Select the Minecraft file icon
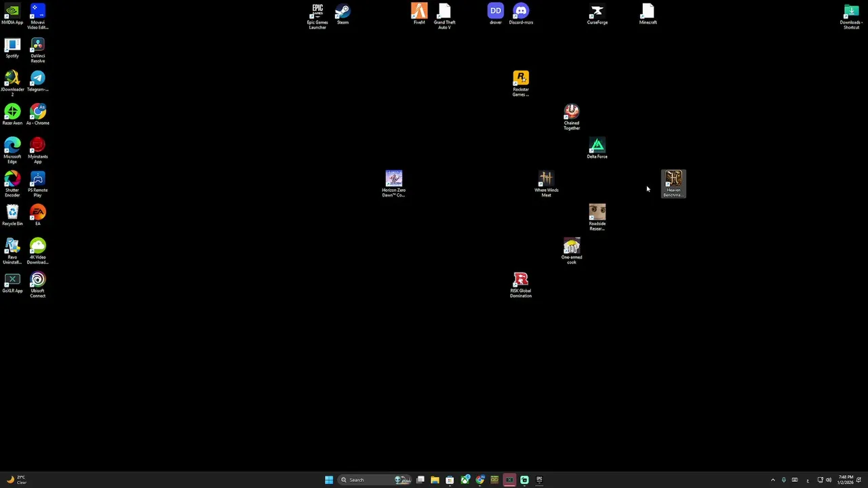 click(648, 14)
